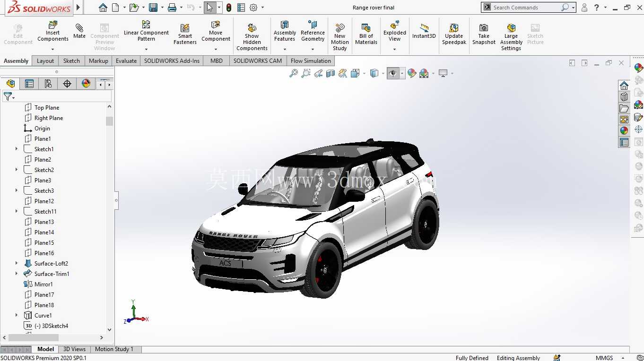This screenshot has width=644, height=361.
Task: Open File Explorer in task pane
Action: (x=624, y=108)
